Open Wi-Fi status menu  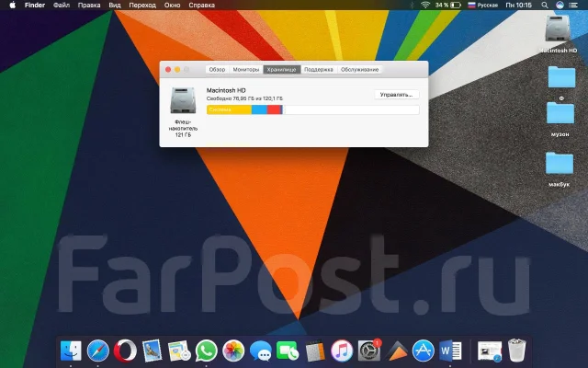[425, 6]
